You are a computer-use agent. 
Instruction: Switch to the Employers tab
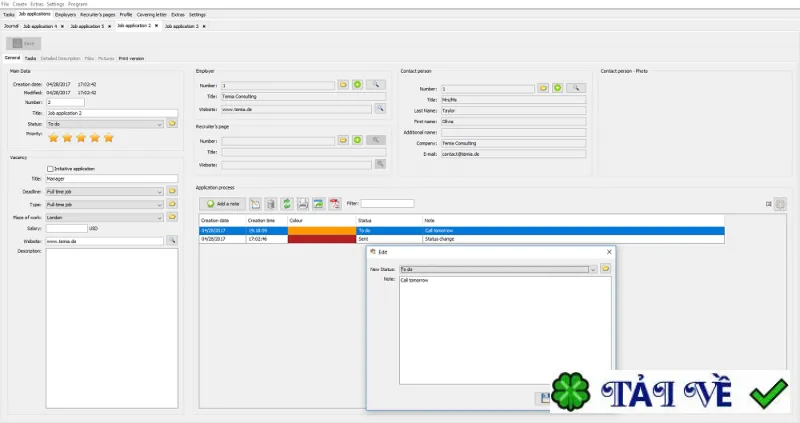point(65,15)
